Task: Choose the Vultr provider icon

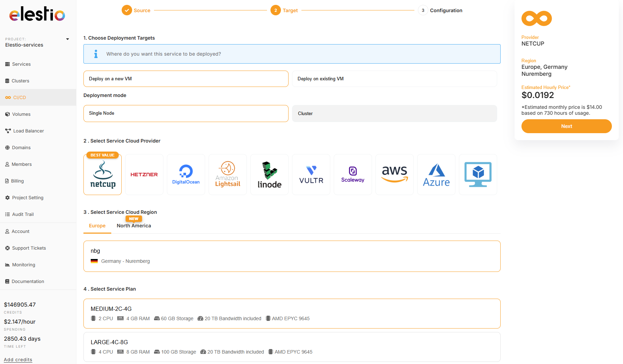Action: tap(311, 175)
